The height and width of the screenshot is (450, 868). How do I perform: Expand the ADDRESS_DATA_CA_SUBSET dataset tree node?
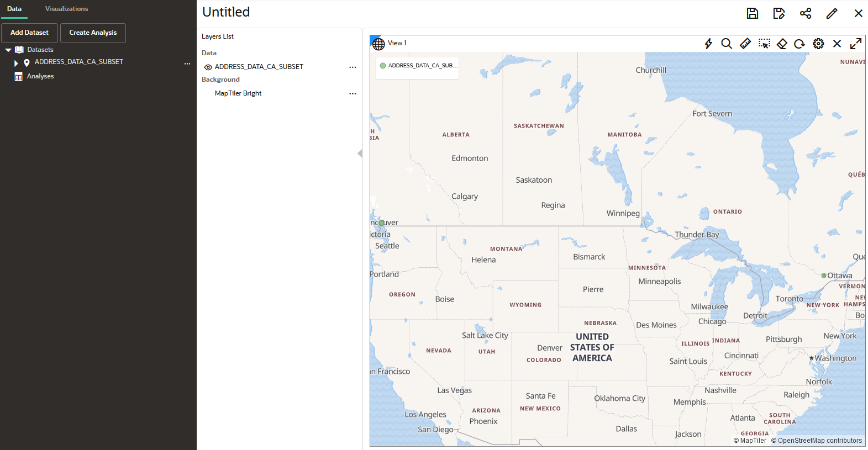(x=16, y=63)
